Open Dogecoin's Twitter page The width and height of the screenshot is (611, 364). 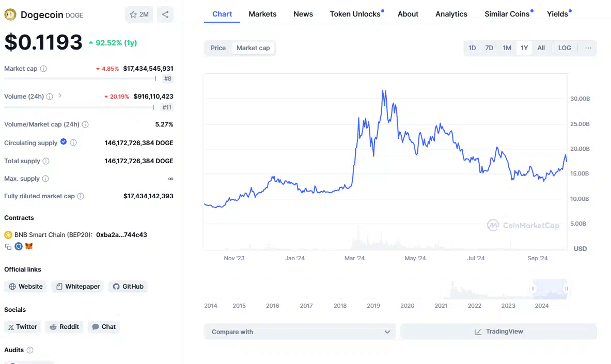[x=23, y=327]
